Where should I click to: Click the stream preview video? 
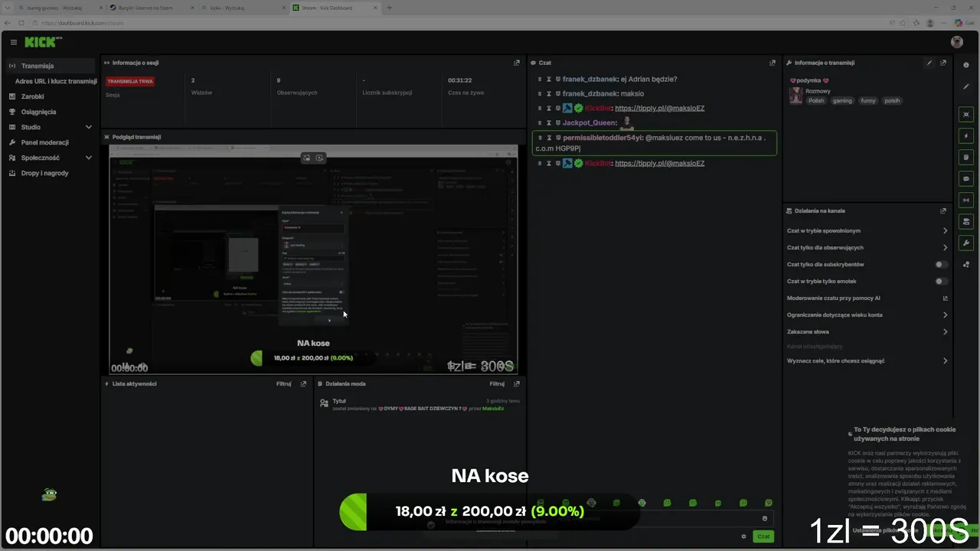313,259
